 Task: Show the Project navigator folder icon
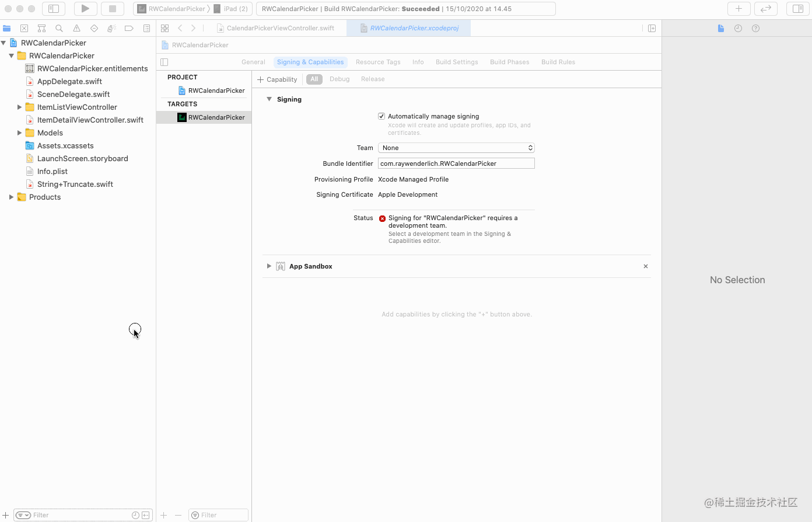pos(7,28)
